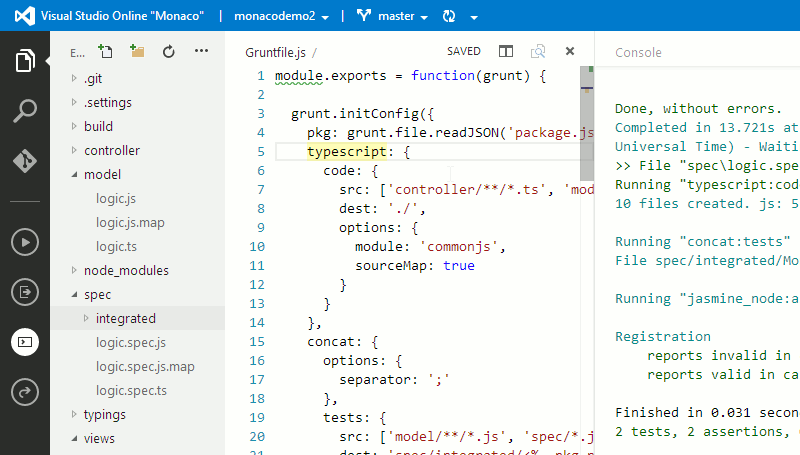The height and width of the screenshot is (455, 800).
Task: Click sourceMap: true on line 11
Action: 415,266
